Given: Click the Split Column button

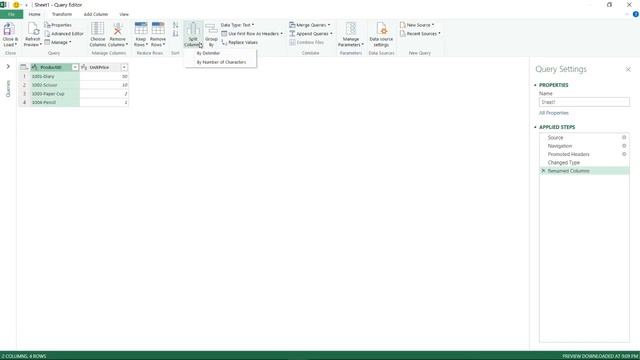Looking at the screenshot, I should coord(193,34).
